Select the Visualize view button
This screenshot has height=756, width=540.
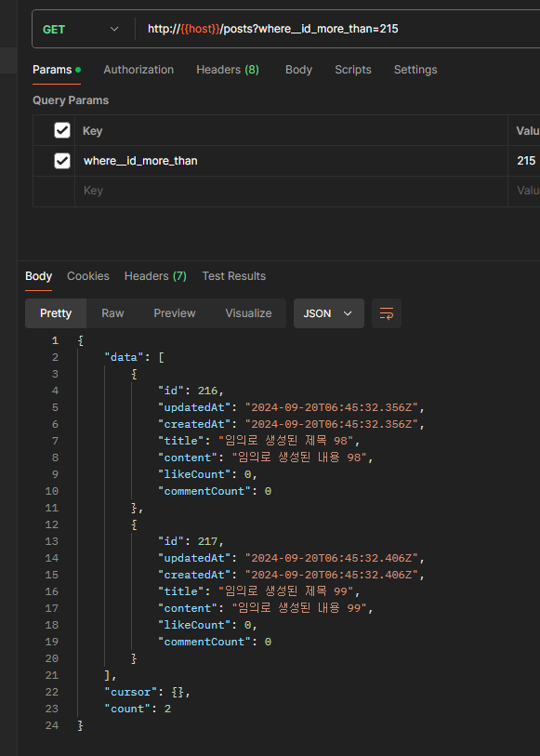(248, 313)
